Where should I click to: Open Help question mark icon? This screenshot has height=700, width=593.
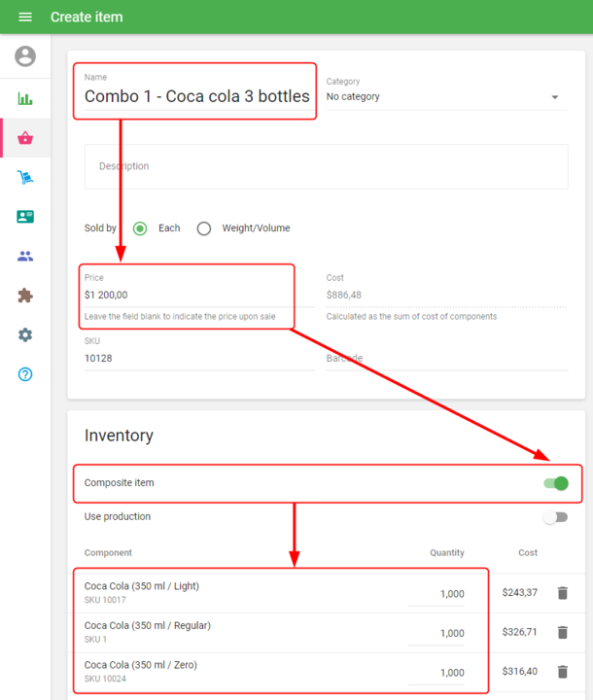click(25, 374)
